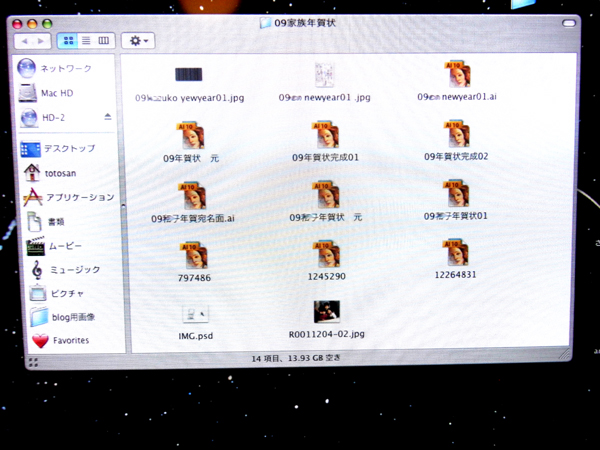
Task: Select the 子年賀状 元 Illustrator file icon
Action: pyautogui.click(x=326, y=195)
